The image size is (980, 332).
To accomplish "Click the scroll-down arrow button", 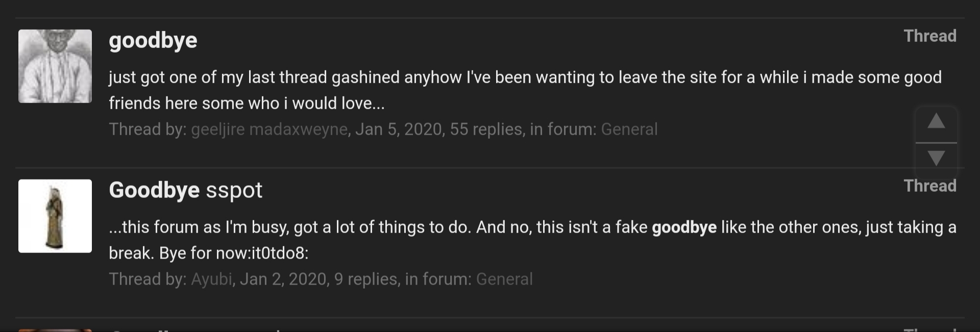I will click(936, 160).
